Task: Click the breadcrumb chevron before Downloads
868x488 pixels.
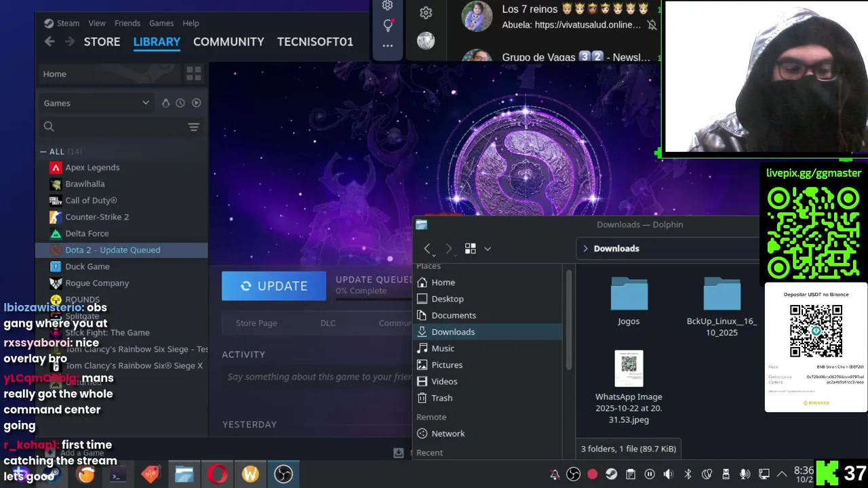Action: tap(586, 249)
